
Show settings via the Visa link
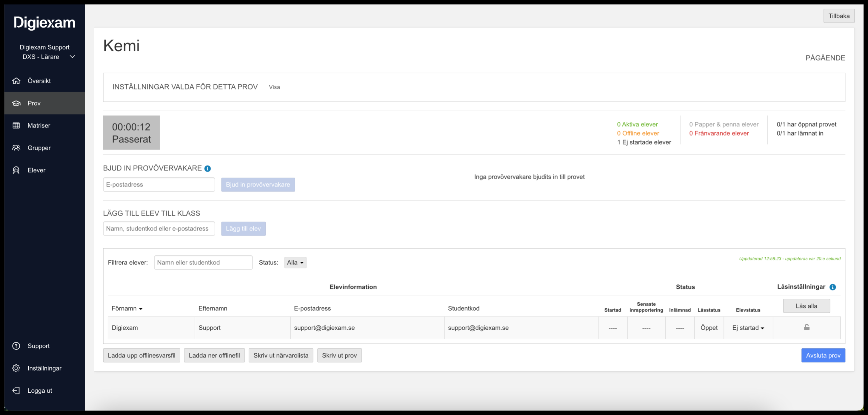pyautogui.click(x=274, y=87)
